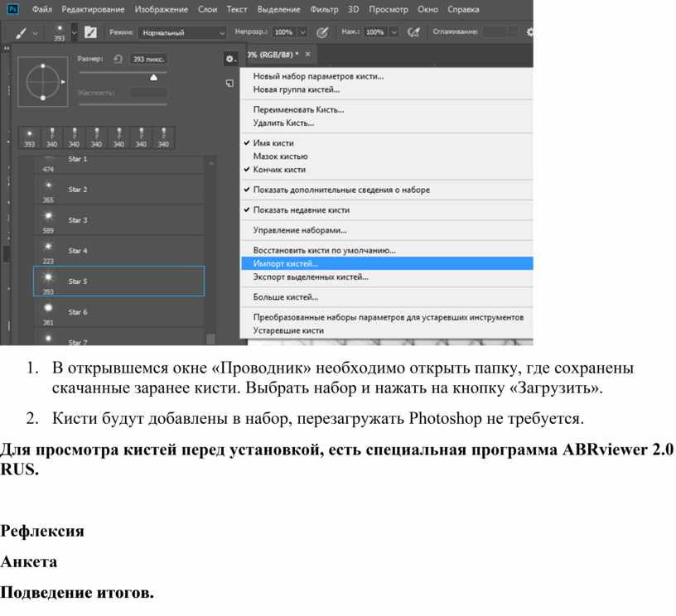The height and width of the screenshot is (616, 676).
Task: Click the 393 пикс. size field
Action: click(147, 59)
